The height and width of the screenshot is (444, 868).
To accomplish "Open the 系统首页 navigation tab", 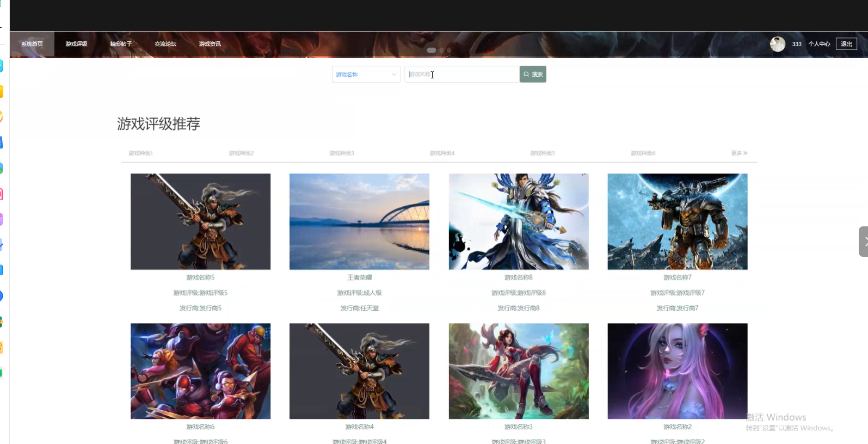I will [x=32, y=44].
